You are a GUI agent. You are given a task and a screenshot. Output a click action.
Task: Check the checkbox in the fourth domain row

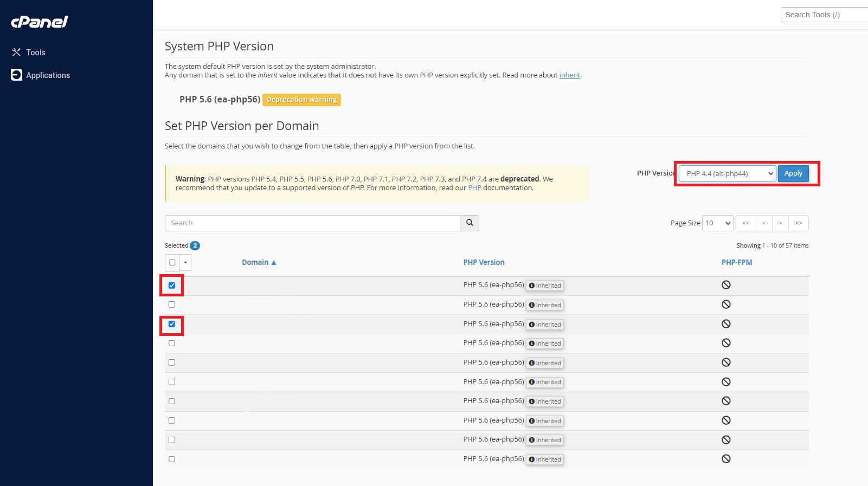tap(172, 343)
